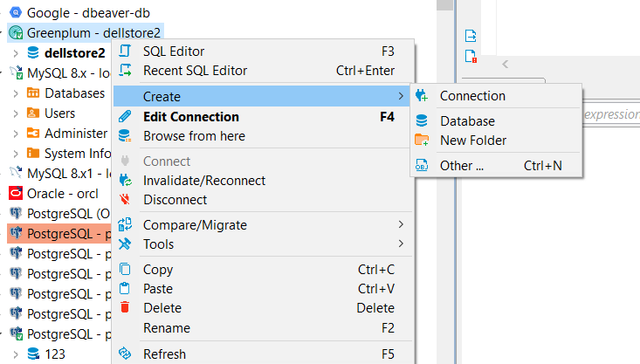Select the highlighted orange PostgreSQL connection
Viewport: 640px width, 364px height.
pyautogui.click(x=59, y=233)
